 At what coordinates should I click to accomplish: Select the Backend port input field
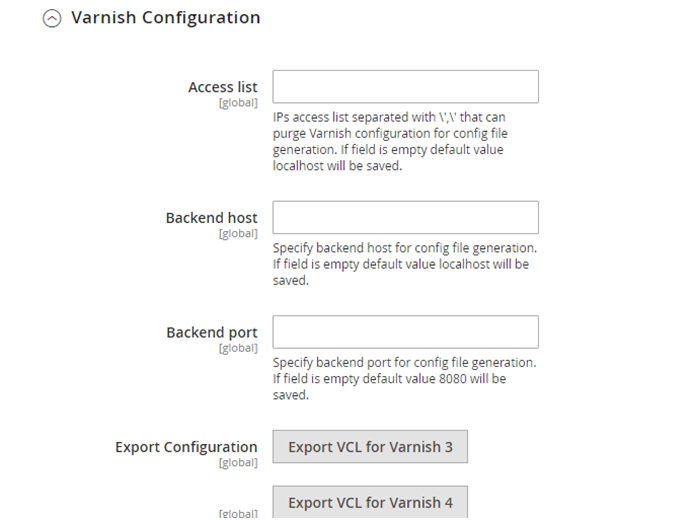click(405, 332)
